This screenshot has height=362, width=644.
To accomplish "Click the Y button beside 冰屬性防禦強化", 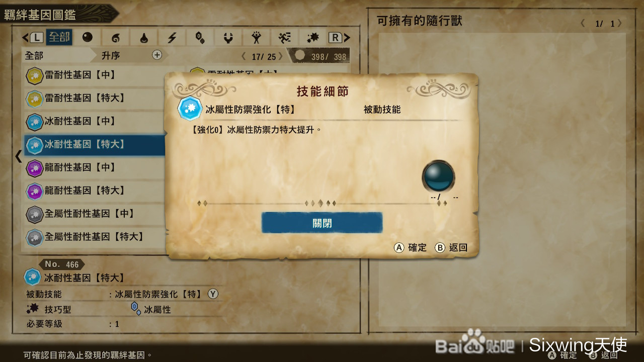I will [x=213, y=294].
